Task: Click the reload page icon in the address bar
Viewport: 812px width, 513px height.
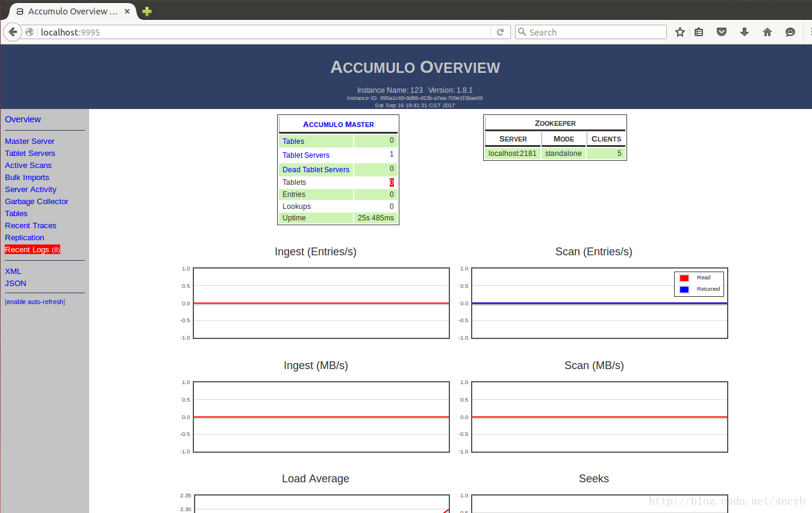Action: 500,32
